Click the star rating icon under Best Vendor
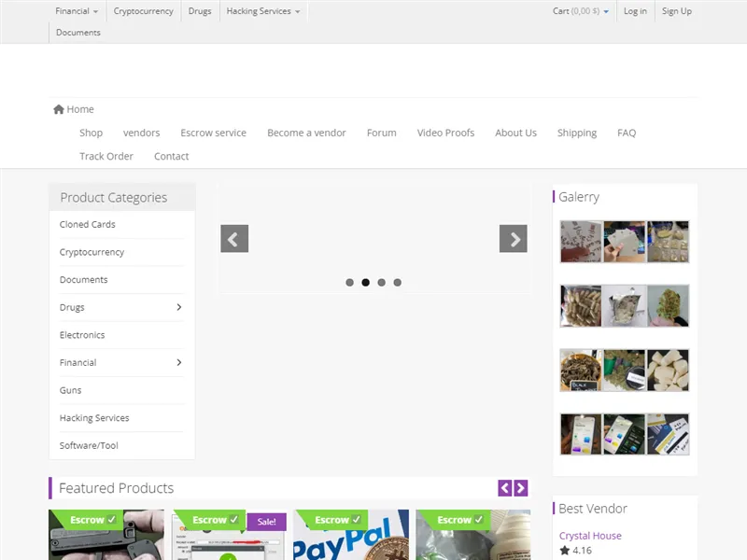The width and height of the screenshot is (747, 560). [x=564, y=551]
